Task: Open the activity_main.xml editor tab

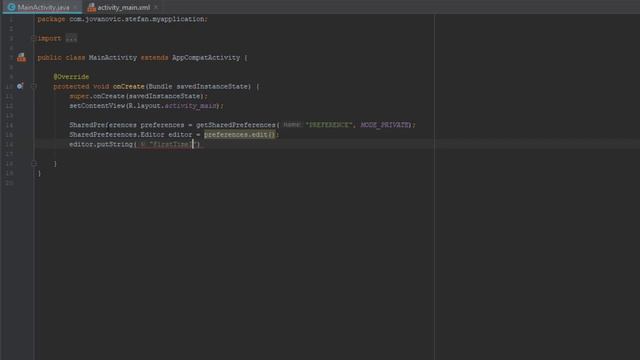Action: [x=123, y=7]
